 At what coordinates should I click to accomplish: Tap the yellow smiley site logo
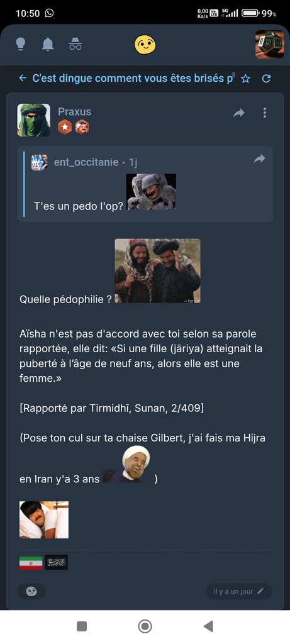click(x=145, y=44)
